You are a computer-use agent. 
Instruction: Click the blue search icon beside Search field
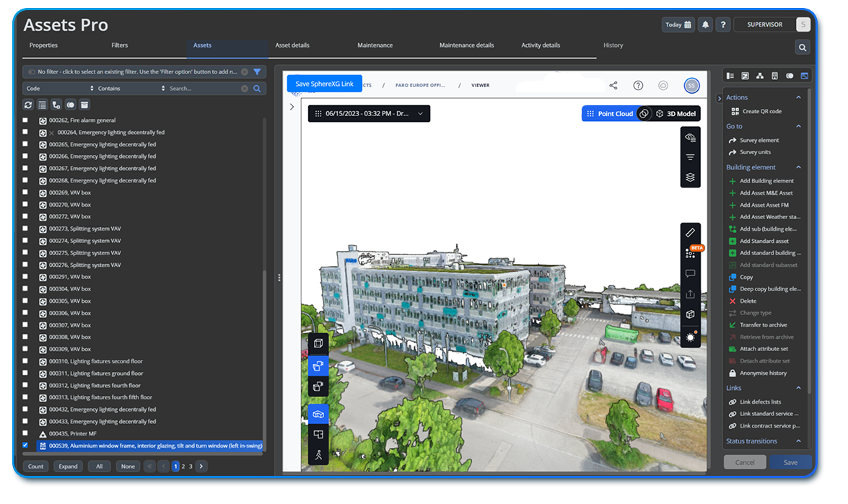coord(258,89)
